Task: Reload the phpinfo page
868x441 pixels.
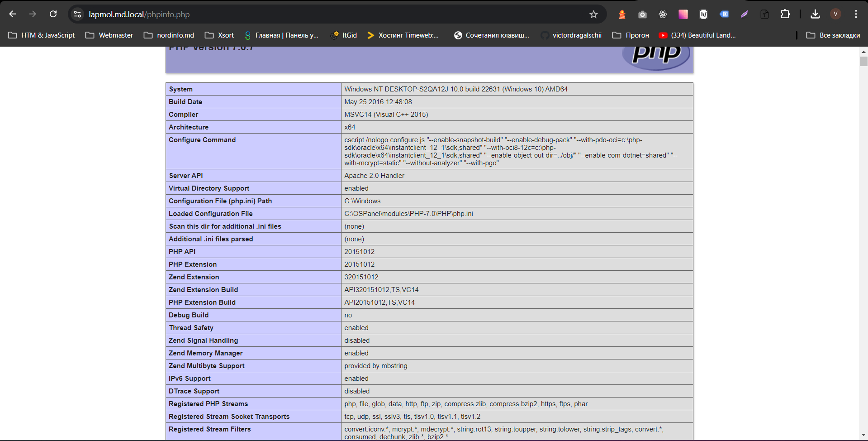Action: 53,14
